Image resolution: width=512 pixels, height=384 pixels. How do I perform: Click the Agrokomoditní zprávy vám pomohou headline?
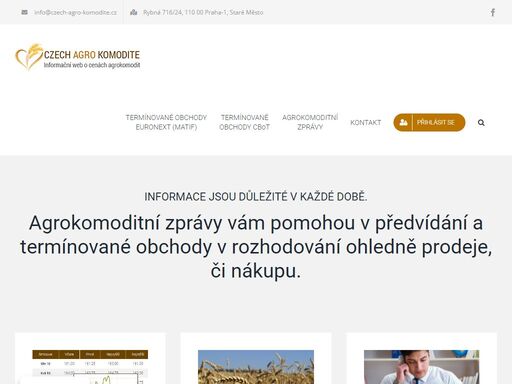pyautogui.click(x=256, y=247)
